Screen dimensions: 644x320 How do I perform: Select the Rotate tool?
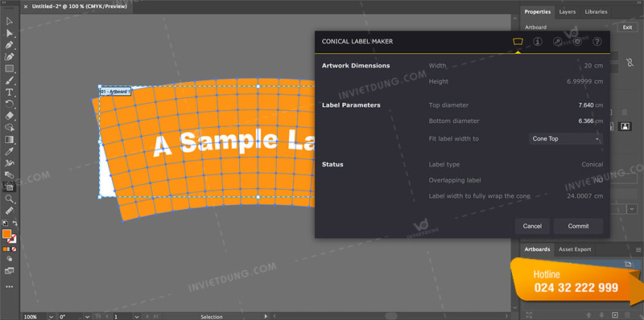pyautogui.click(x=10, y=105)
